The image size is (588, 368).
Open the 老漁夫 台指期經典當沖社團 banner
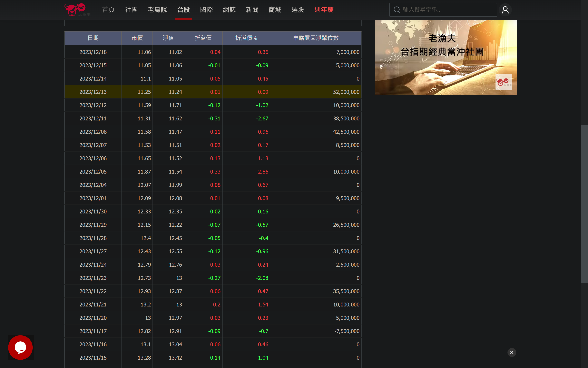coord(445,57)
